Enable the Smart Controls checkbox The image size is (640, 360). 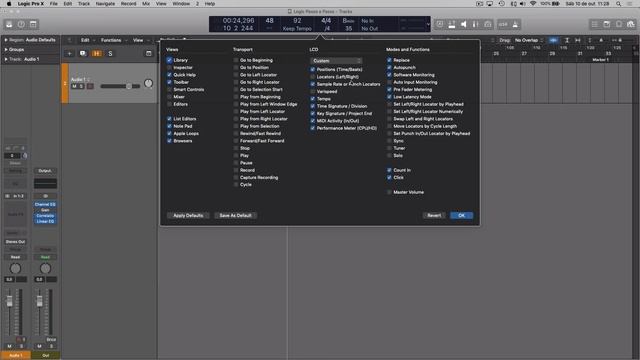coord(169,89)
